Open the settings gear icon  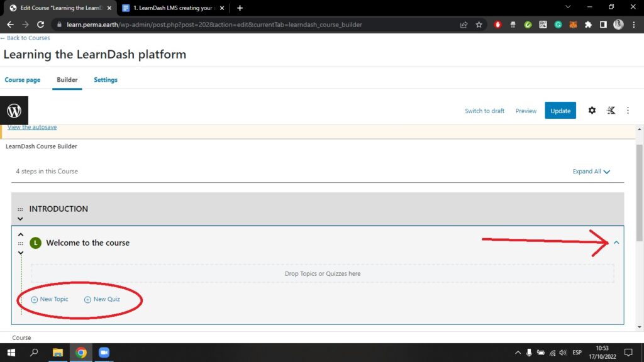click(x=592, y=111)
